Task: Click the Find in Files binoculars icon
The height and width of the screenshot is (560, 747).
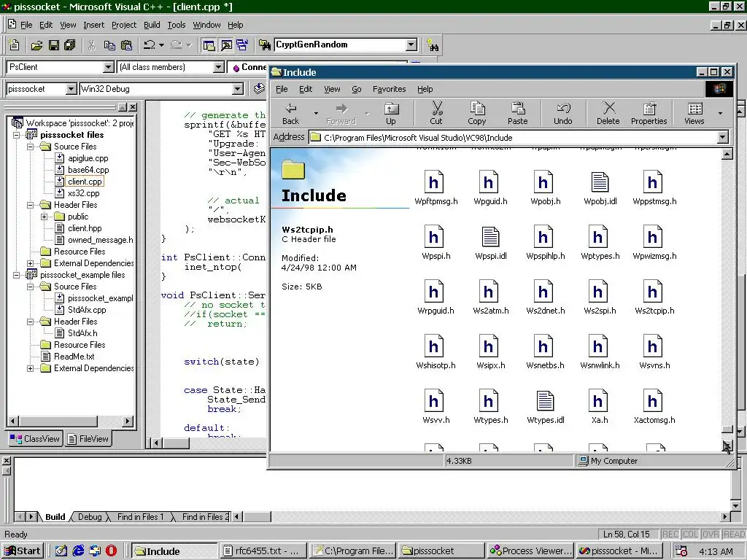Action: click(264, 45)
